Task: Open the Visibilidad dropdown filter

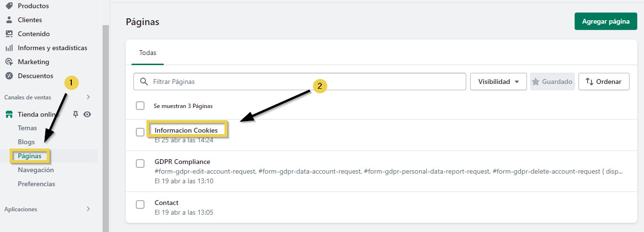Action: tap(498, 82)
